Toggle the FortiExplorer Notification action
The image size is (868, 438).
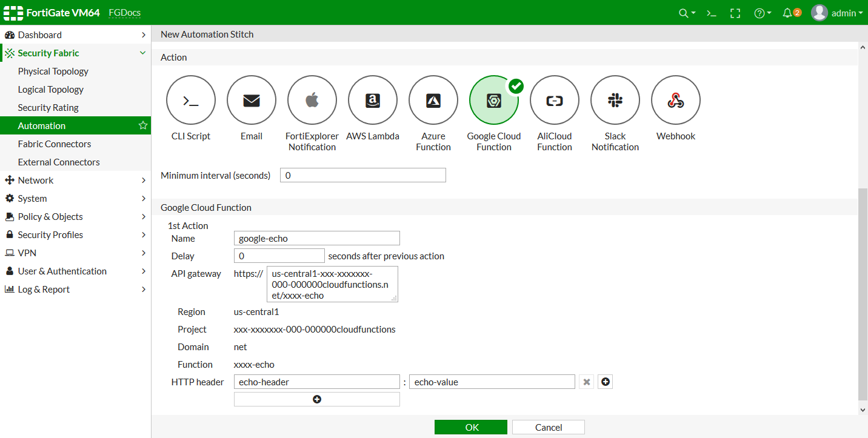click(x=312, y=101)
